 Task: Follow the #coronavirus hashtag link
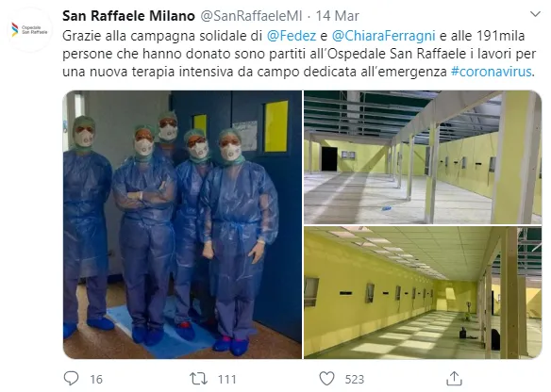pos(491,72)
